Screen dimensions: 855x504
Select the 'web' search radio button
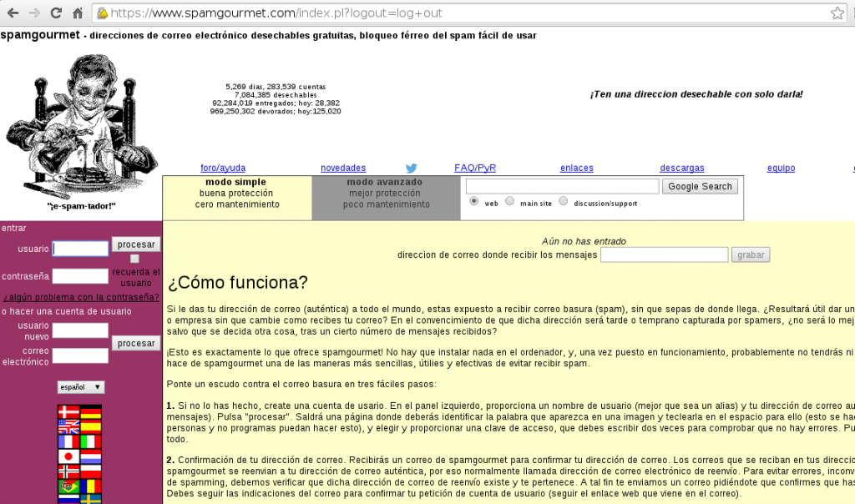[x=474, y=201]
